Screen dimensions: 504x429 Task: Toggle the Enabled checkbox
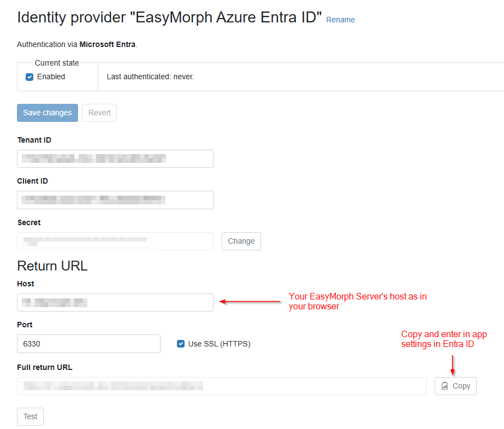[29, 77]
